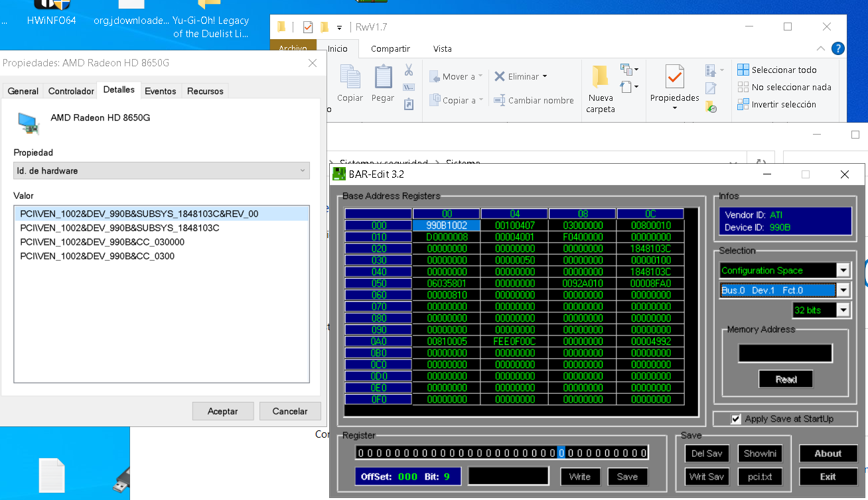Viewport: 868px width, 500px height.
Task: Click the scissors Cut icon
Action: click(409, 70)
